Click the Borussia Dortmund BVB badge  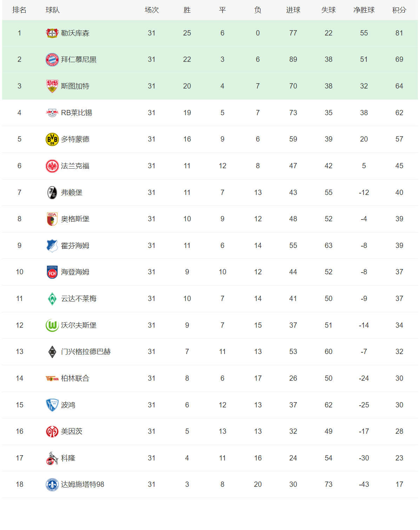pos(52,139)
